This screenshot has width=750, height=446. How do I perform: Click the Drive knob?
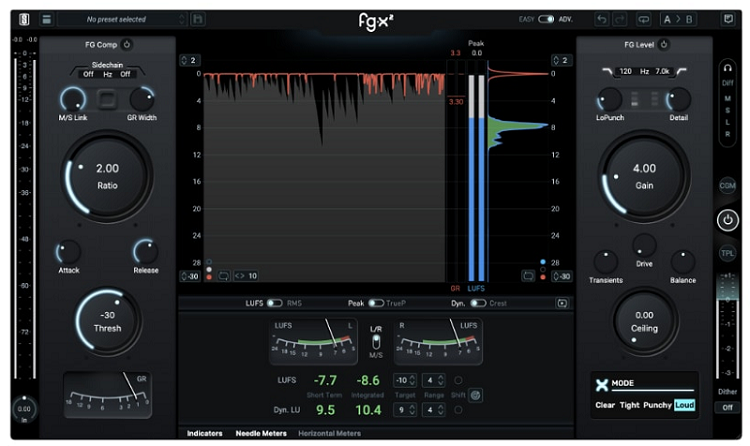coord(644,246)
